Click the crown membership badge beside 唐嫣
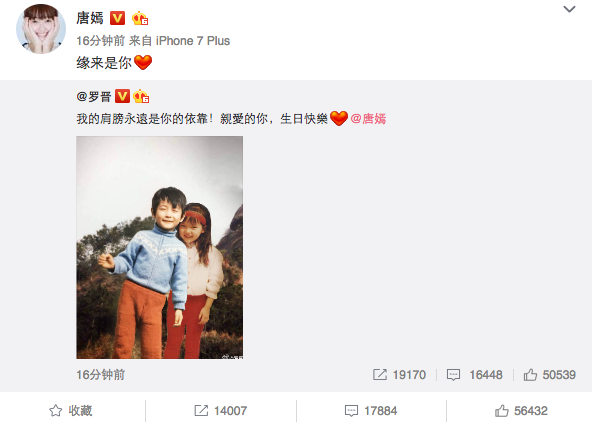This screenshot has width=592, height=426. click(140, 18)
